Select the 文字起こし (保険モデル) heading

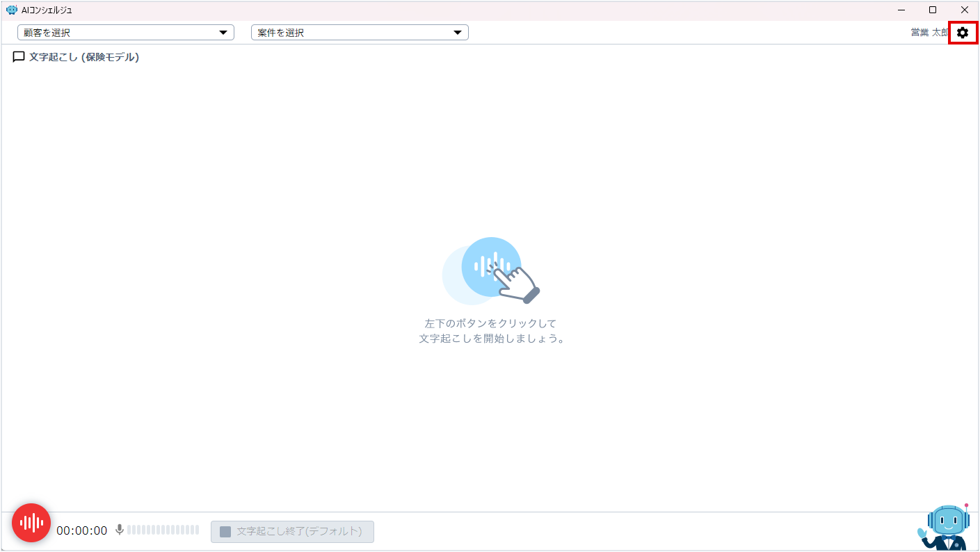pyautogui.click(x=84, y=57)
